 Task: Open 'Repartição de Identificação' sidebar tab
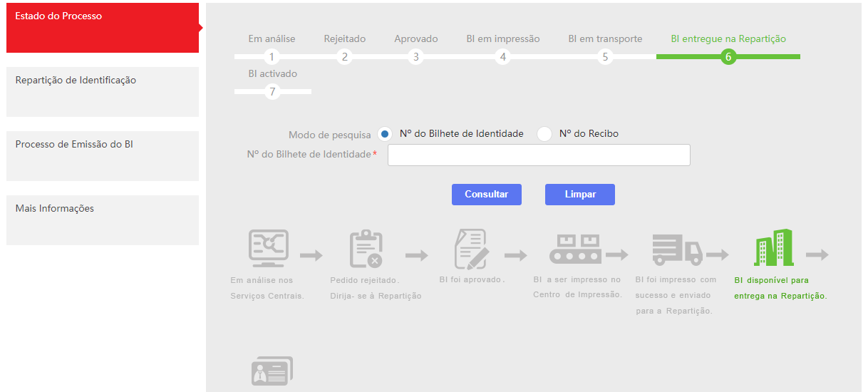click(x=103, y=92)
